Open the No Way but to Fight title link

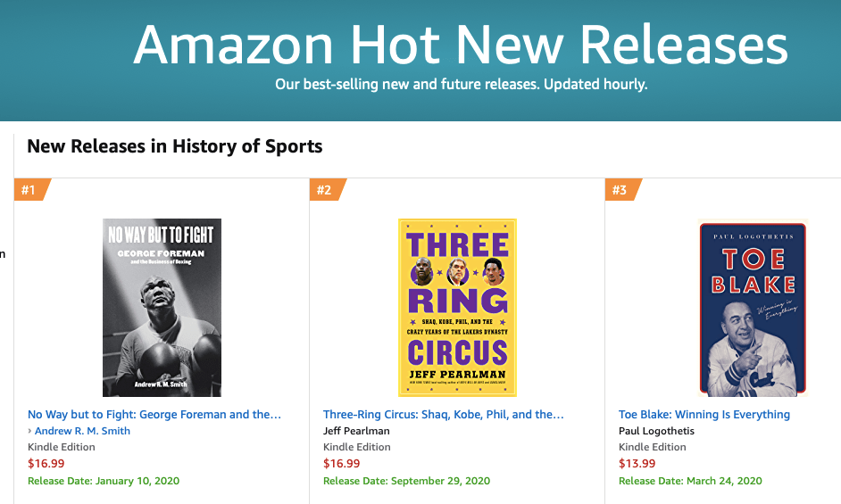pos(154,415)
